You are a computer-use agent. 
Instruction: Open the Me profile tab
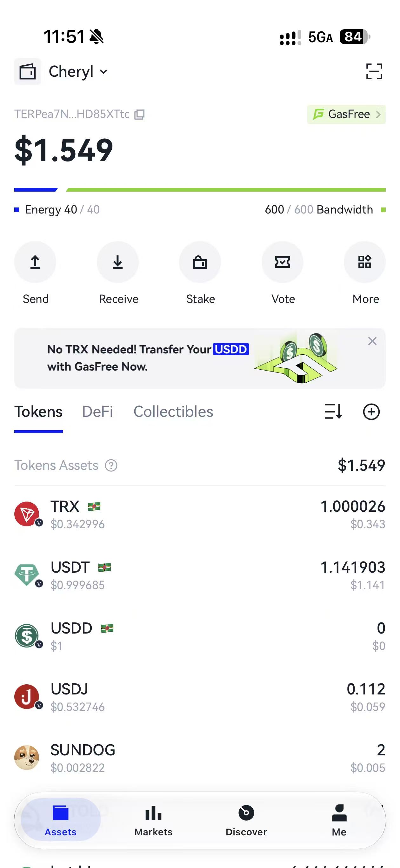click(x=339, y=820)
